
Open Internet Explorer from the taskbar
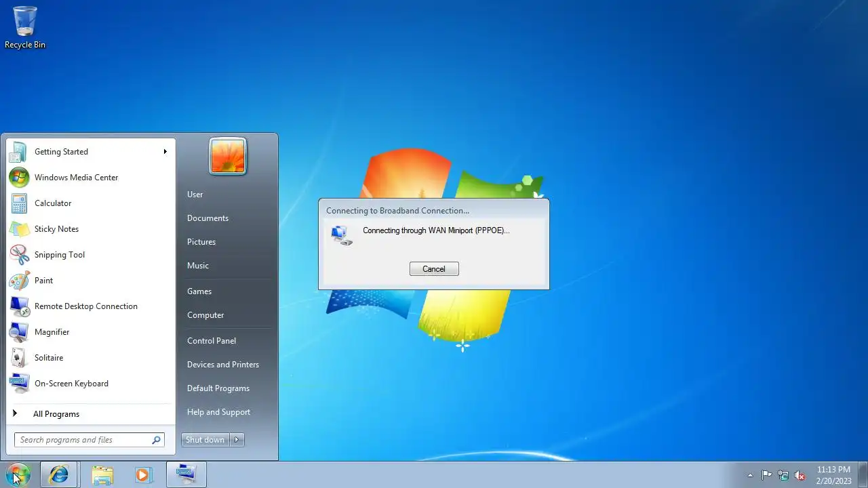click(59, 474)
